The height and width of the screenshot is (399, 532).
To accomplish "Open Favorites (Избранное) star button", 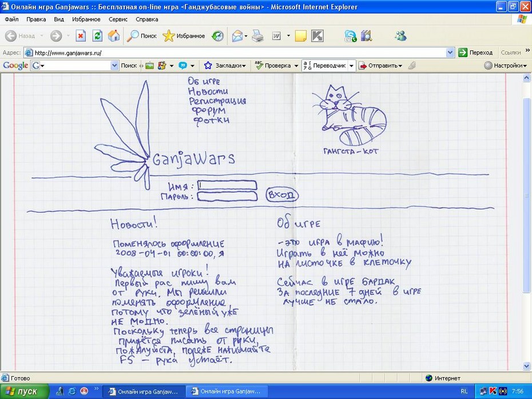I will 184,35.
